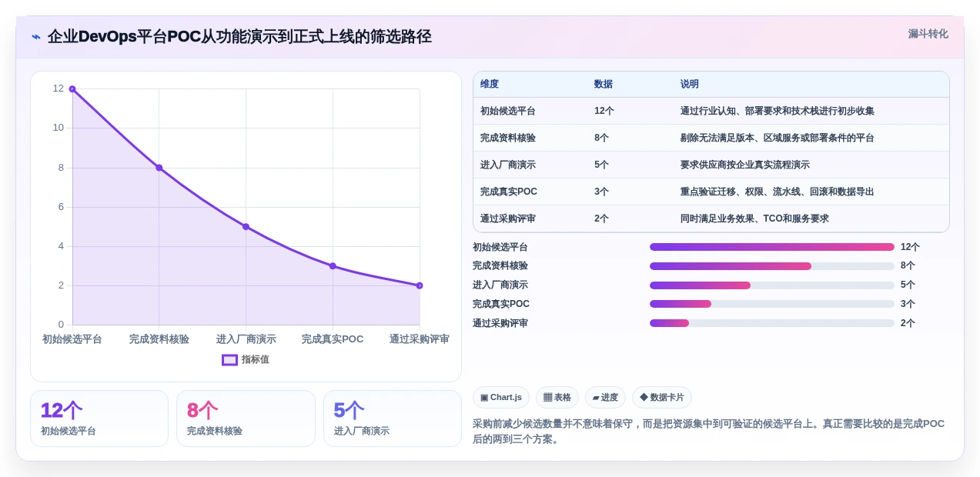This screenshot has width=980, height=477.
Task: Click the 完成资料核验 progress bar
Action: coord(772,266)
